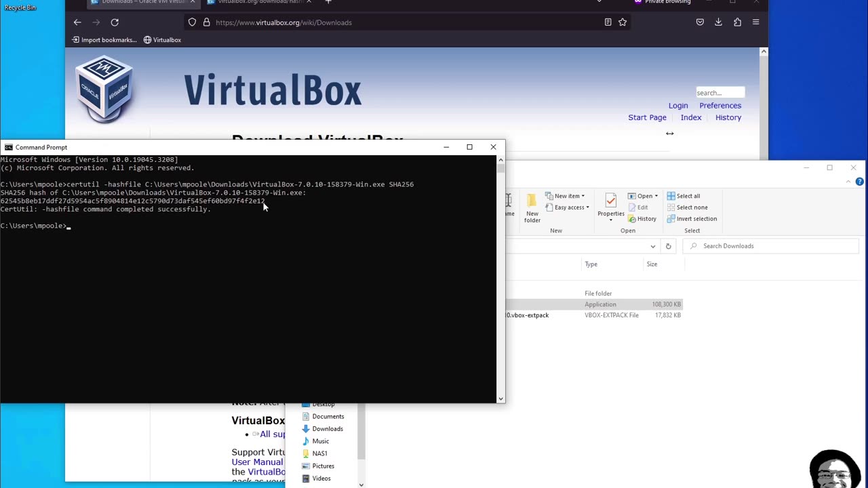Click the User Manual link on VirtualBox page
Image resolution: width=868 pixels, height=488 pixels.
pyautogui.click(x=257, y=462)
